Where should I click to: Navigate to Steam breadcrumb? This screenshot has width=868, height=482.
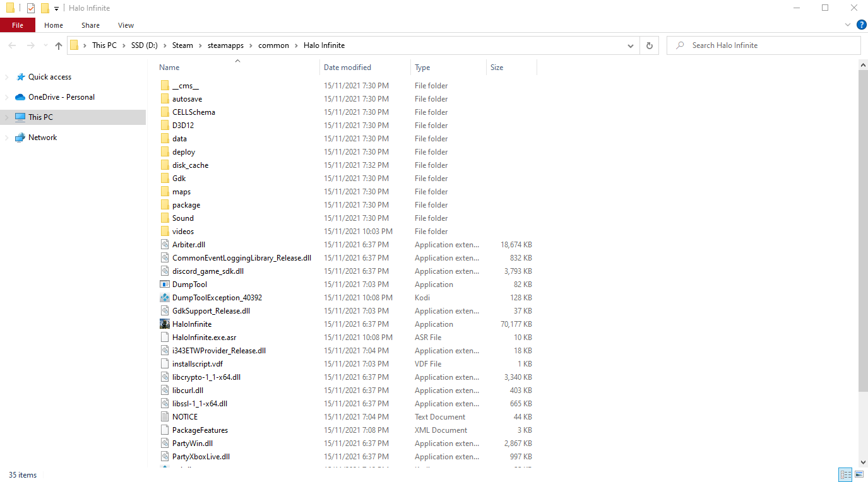(183, 45)
